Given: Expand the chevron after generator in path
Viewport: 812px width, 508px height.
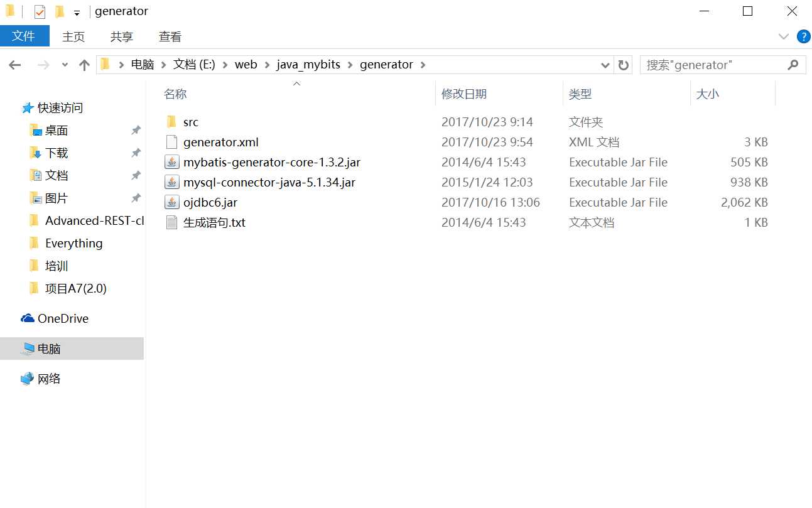Looking at the screenshot, I should pos(423,65).
